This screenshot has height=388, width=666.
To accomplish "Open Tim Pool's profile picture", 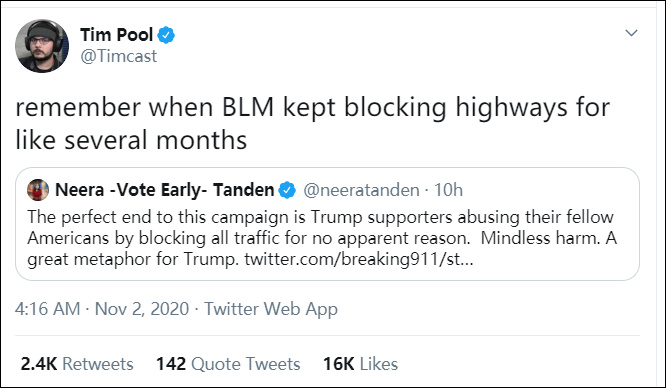I will pos(42,46).
